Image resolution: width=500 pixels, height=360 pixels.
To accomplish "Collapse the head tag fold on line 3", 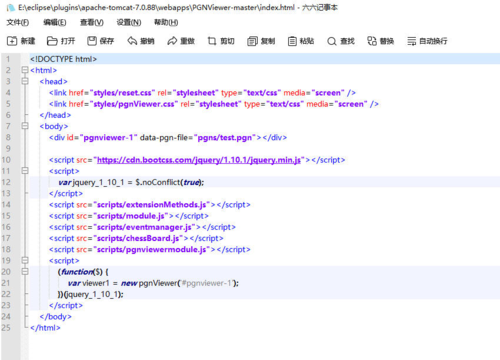I will point(25,81).
